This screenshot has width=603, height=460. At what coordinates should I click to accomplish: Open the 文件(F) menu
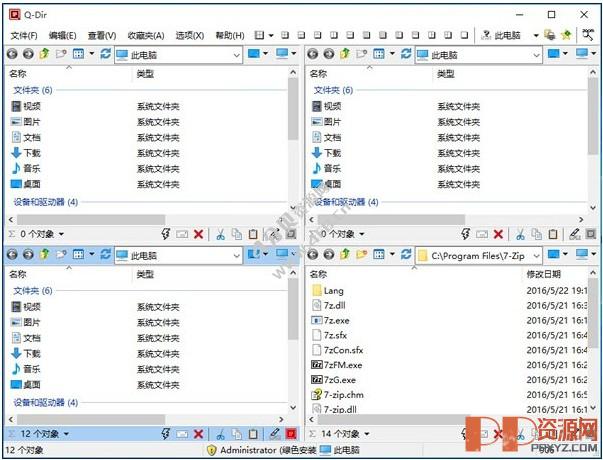point(24,35)
